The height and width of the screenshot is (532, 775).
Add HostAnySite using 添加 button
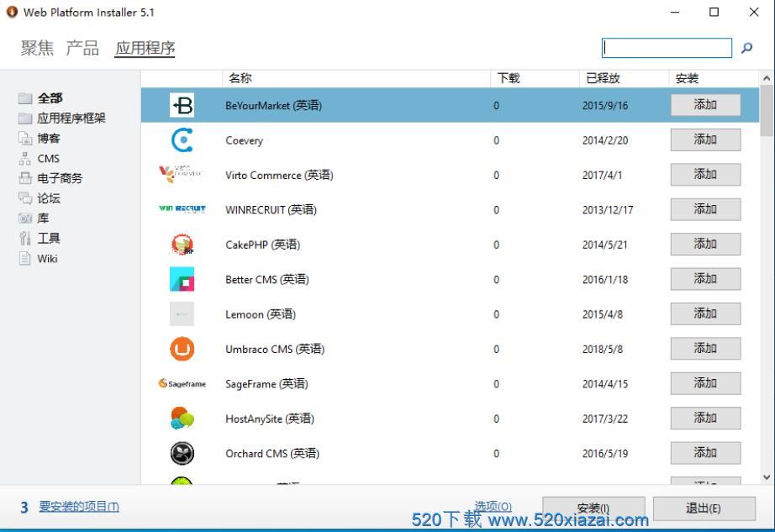click(705, 418)
